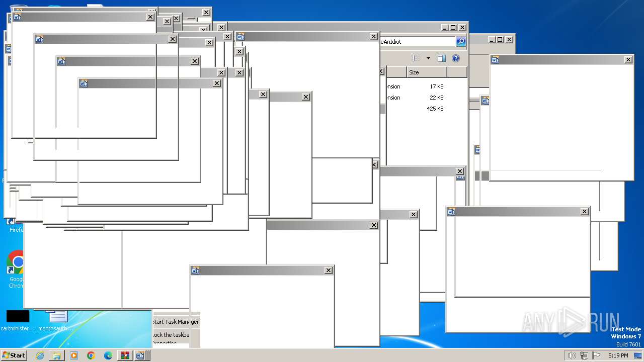Switch to the WinRAR taskbar button
Viewport: 644px width, 362px height.
pyautogui.click(x=125, y=355)
